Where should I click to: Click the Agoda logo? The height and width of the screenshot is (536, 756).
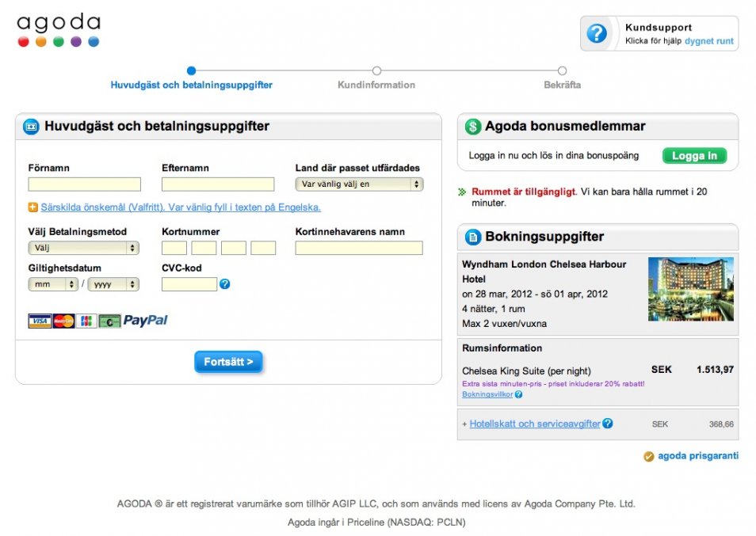tap(59, 30)
